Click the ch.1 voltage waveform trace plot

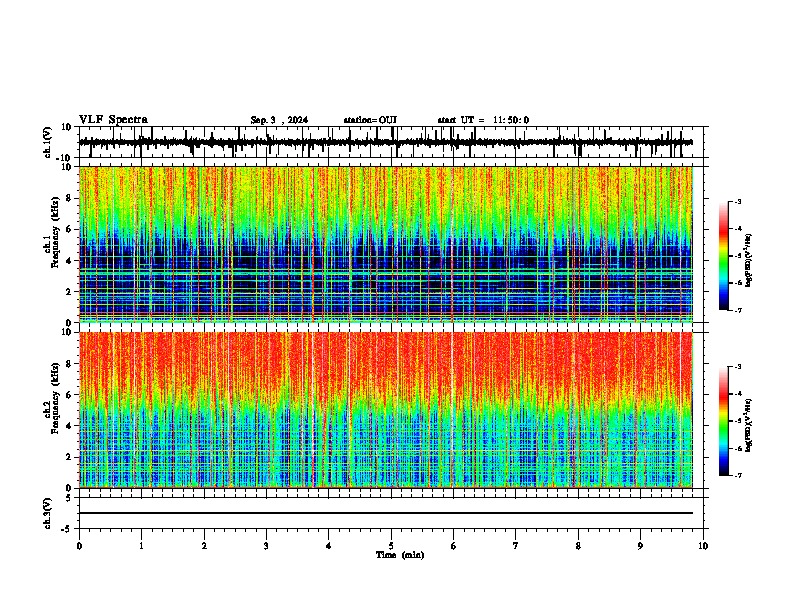click(x=385, y=142)
